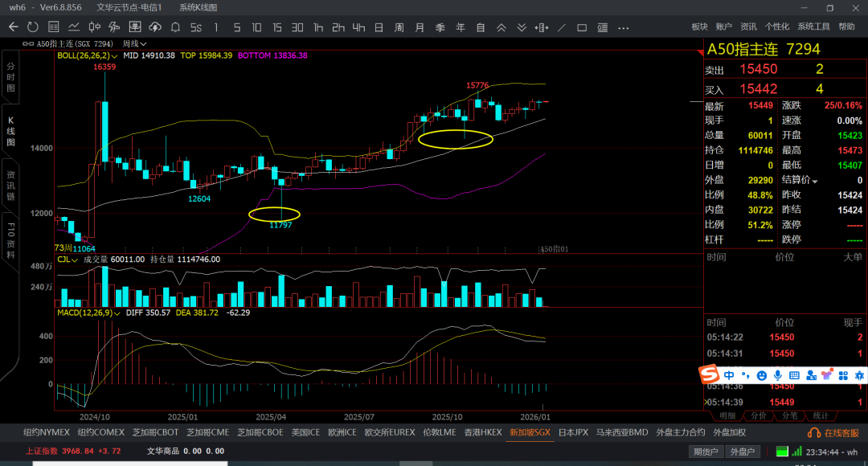Click the green signal strength bars icon
Viewport: 868px width, 466px height.
pyautogui.click(x=796, y=452)
